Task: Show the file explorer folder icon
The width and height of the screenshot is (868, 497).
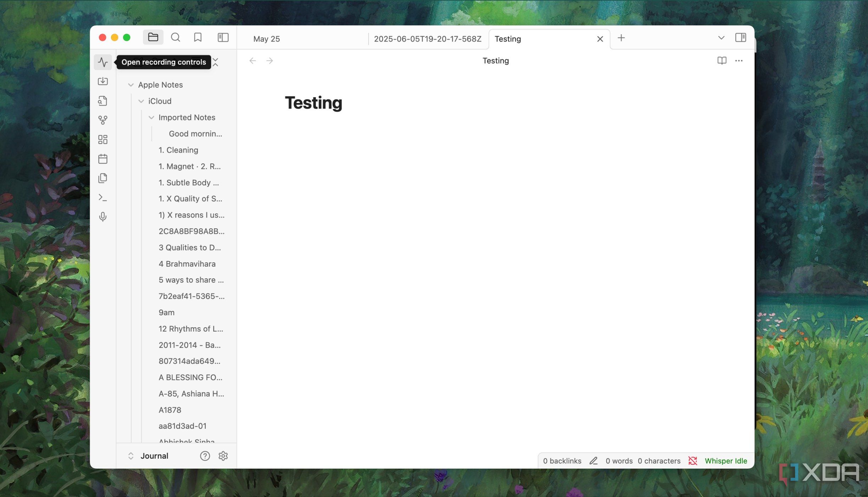Action: coord(153,37)
